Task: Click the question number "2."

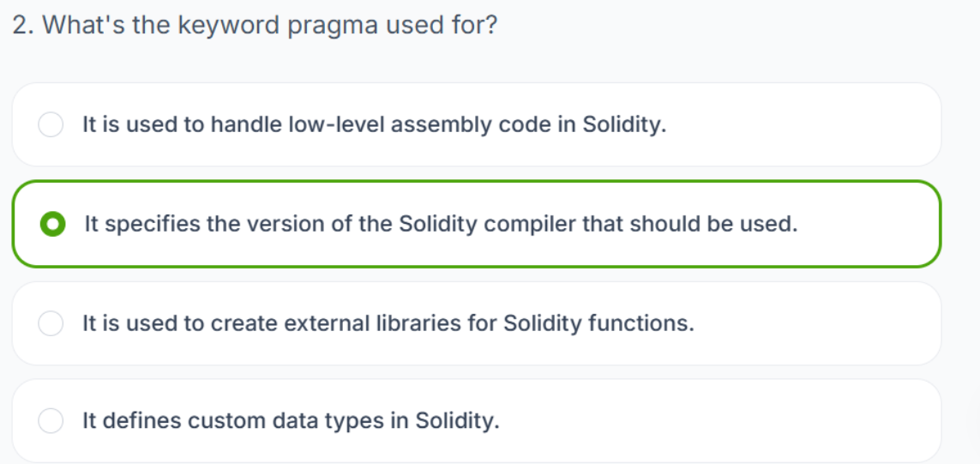Action: pos(23,25)
